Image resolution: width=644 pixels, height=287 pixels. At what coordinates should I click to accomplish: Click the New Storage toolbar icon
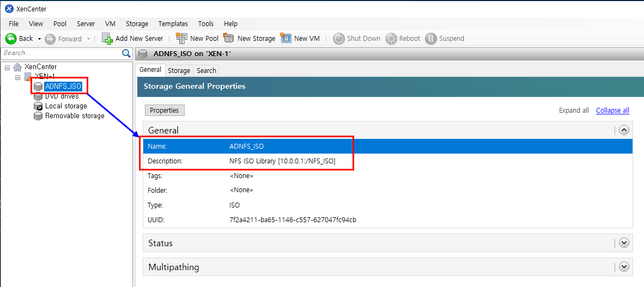229,38
